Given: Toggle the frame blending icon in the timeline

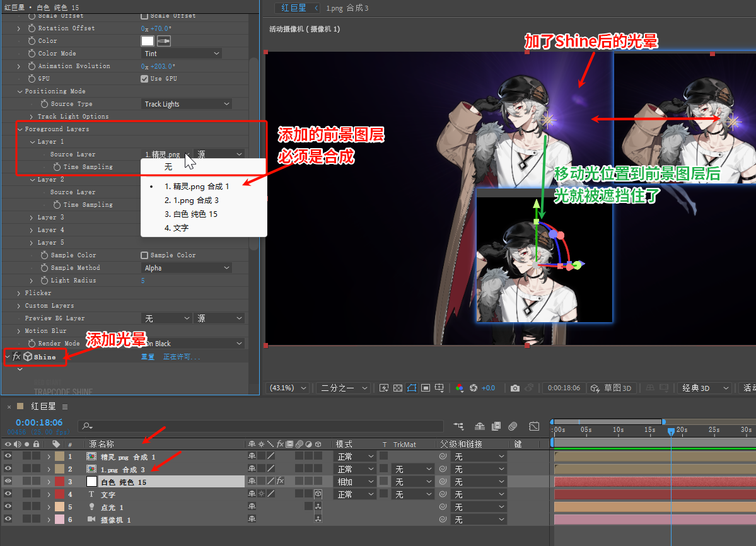Looking at the screenshot, I should (x=496, y=426).
